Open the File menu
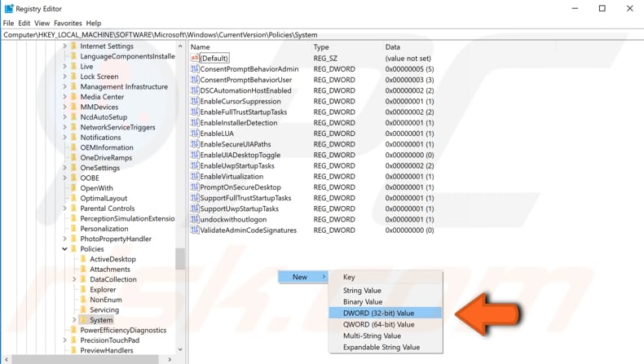 (x=8, y=24)
